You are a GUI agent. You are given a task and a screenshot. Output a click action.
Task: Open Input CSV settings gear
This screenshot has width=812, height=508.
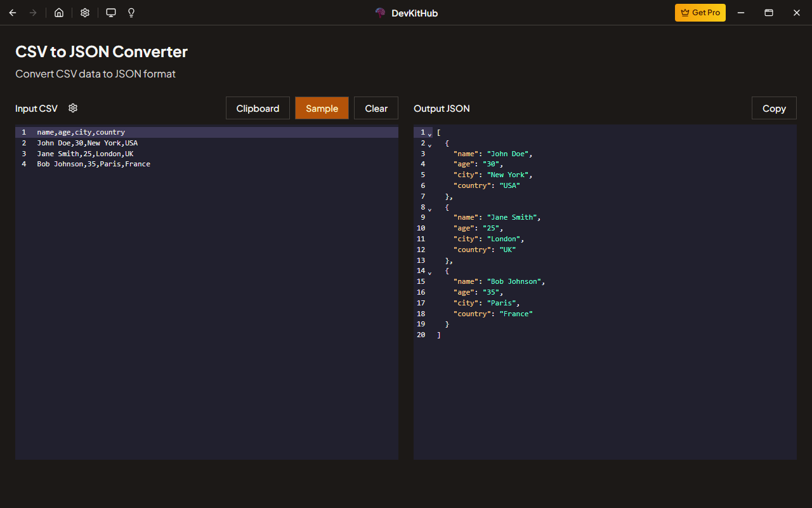(x=73, y=108)
